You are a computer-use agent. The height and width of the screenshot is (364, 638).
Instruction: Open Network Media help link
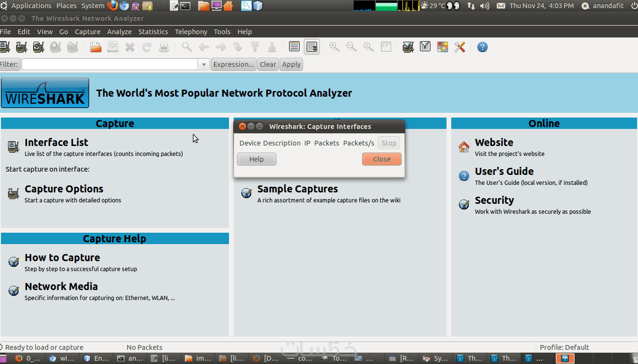61,286
